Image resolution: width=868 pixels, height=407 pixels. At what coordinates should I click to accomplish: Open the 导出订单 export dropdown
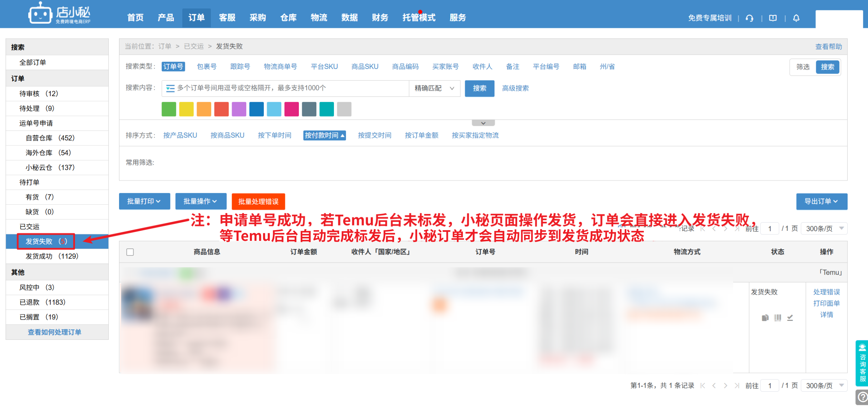821,201
